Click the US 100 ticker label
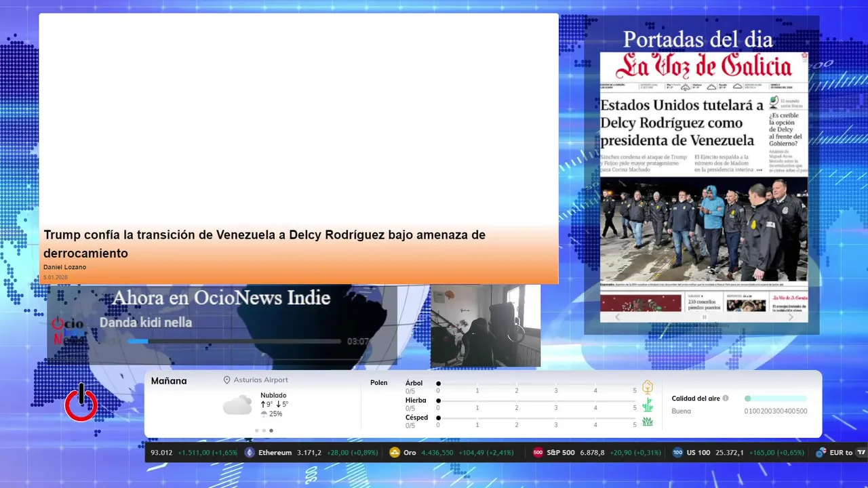The image size is (868, 488). point(698,453)
